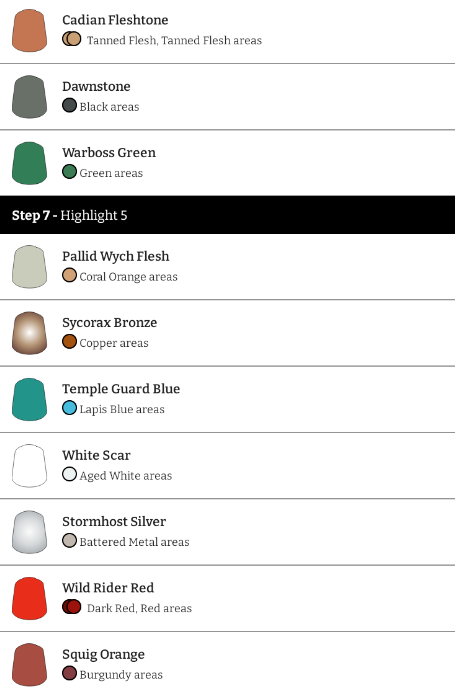Tap the Battered Metal areas swatch
Image resolution: width=455 pixels, height=695 pixels.
pos(70,541)
